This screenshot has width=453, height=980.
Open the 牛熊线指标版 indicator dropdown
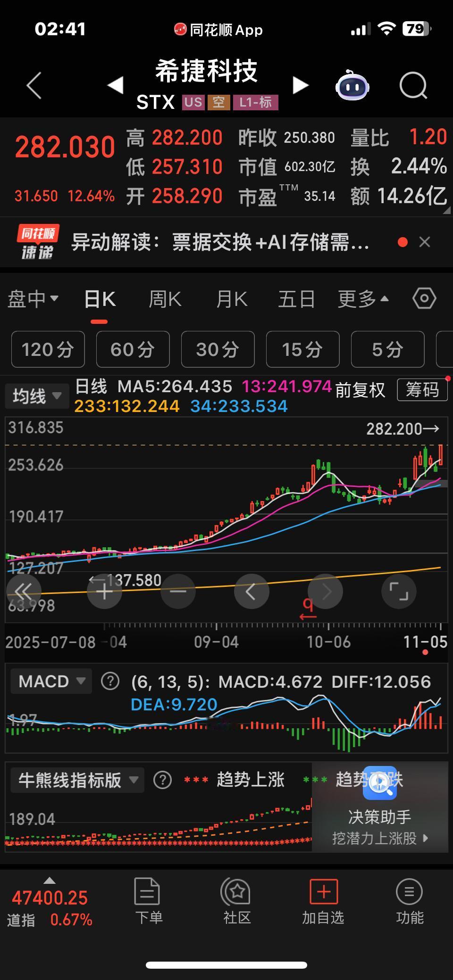click(77, 780)
